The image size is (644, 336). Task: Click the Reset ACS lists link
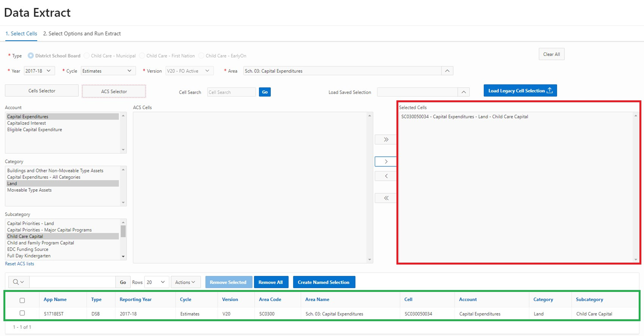pyautogui.click(x=20, y=264)
